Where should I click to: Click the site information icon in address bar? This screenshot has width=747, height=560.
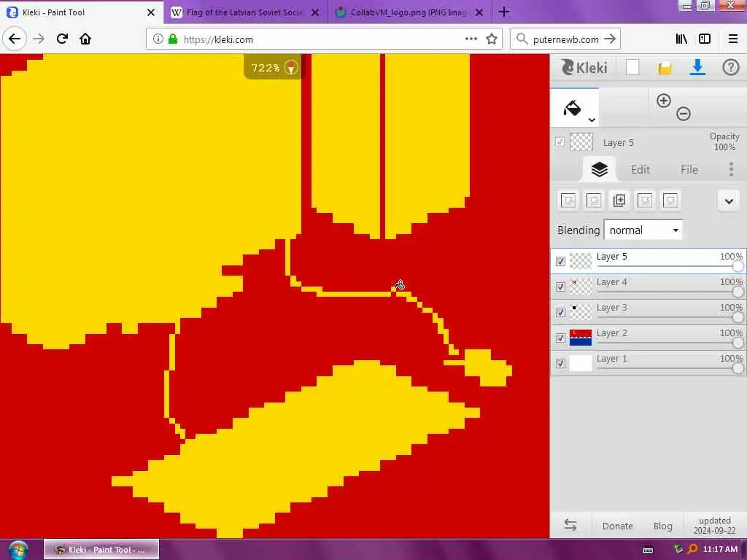158,39
